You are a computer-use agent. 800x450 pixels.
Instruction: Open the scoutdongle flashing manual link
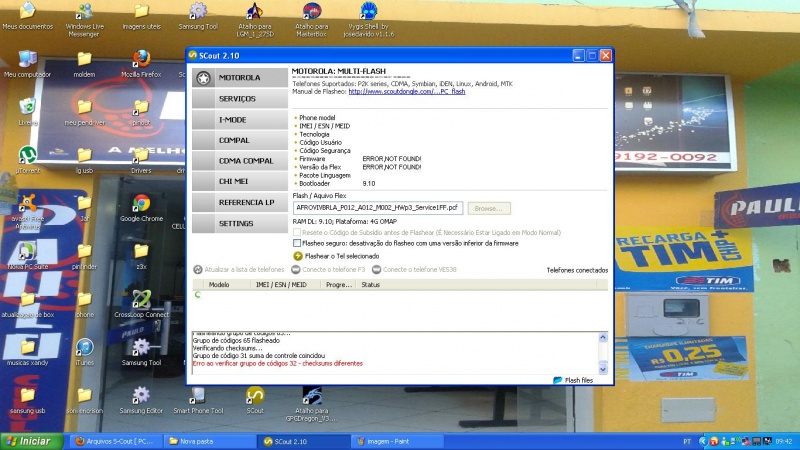[407, 91]
